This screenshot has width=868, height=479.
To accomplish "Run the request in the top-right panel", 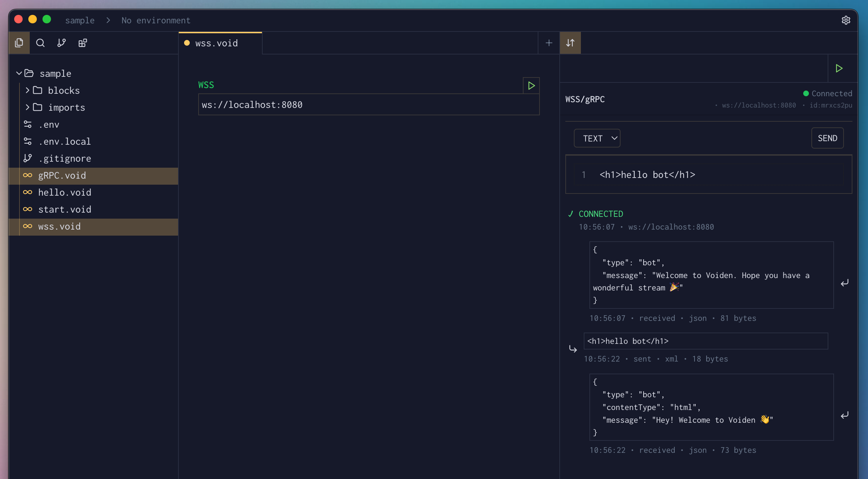I will [839, 68].
